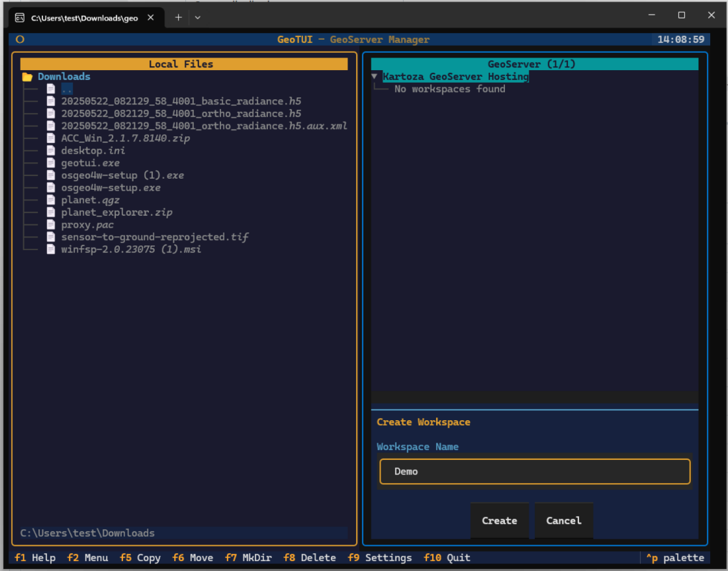728x571 pixels.
Task: Click the C:\Users\test\Downloads path bar
Action: tap(184, 533)
